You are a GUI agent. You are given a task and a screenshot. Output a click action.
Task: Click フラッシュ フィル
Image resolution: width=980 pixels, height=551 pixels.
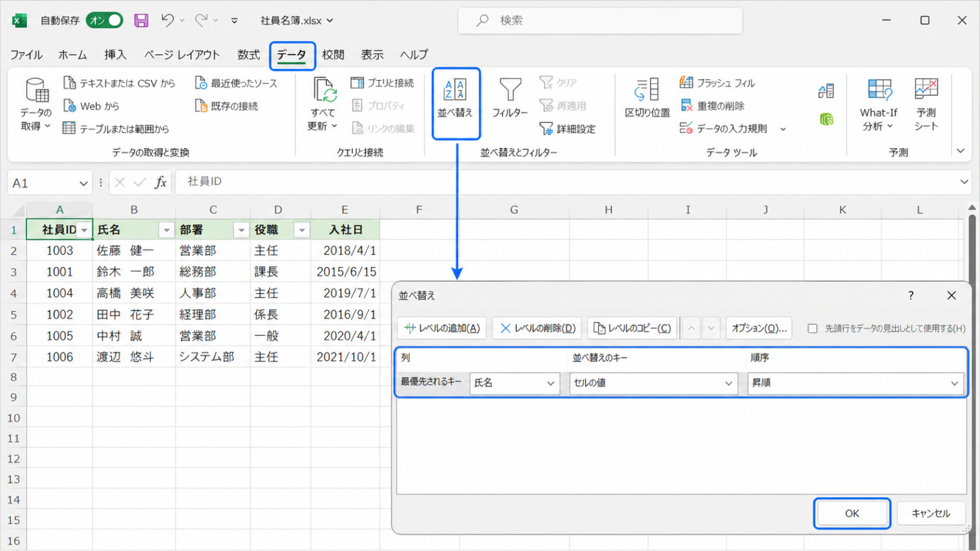coord(717,83)
